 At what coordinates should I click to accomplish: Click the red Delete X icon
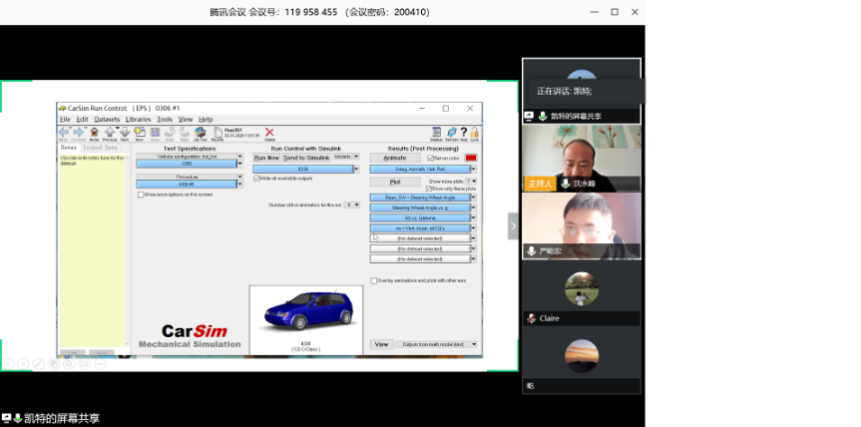tap(270, 131)
